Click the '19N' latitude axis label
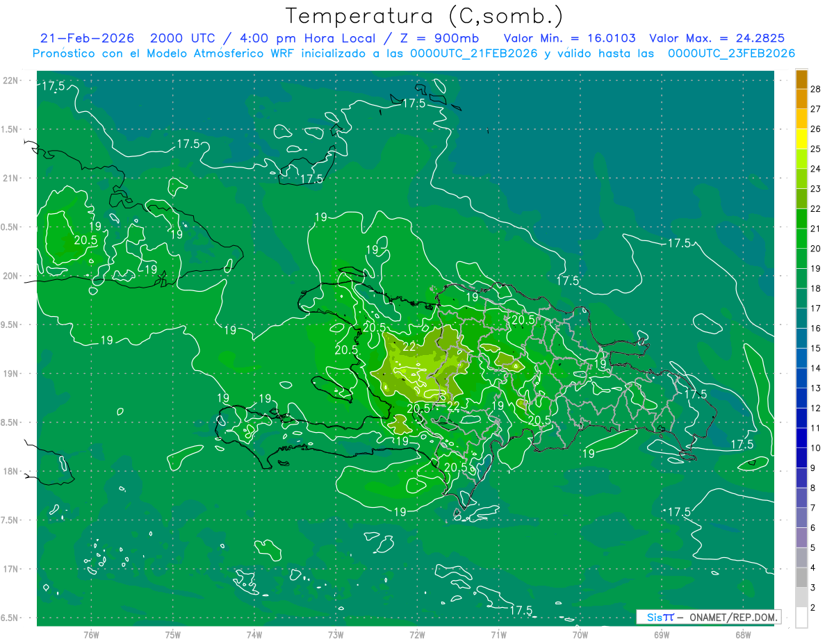Viewport: 834px width, 644px height. coord(11,374)
